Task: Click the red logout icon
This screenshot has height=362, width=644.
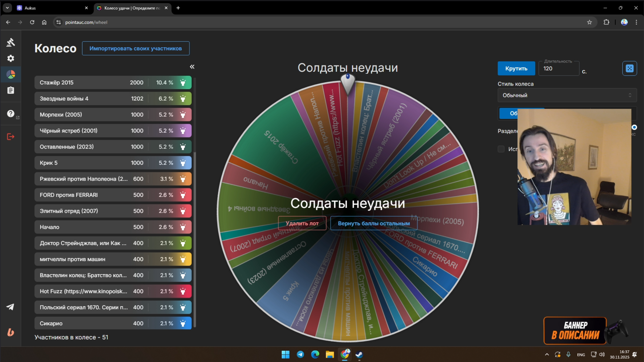Action: [10, 137]
